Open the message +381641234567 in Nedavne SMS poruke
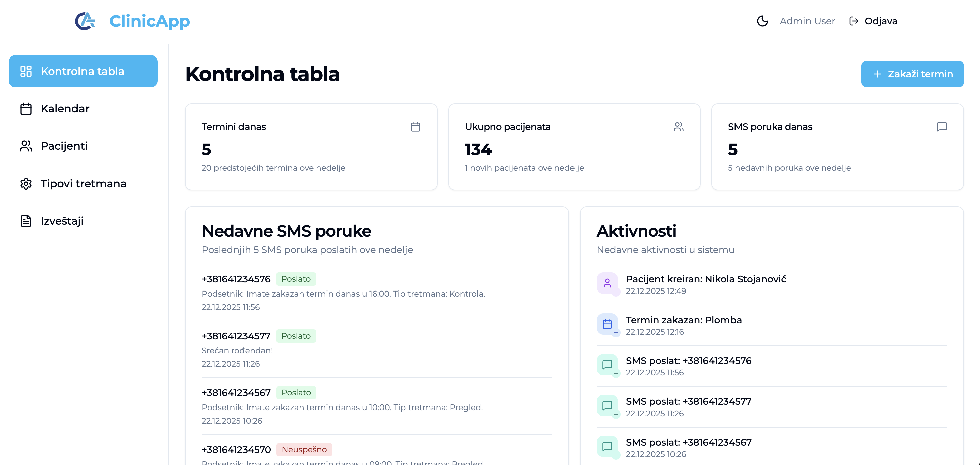980x465 pixels. pyautogui.click(x=236, y=393)
